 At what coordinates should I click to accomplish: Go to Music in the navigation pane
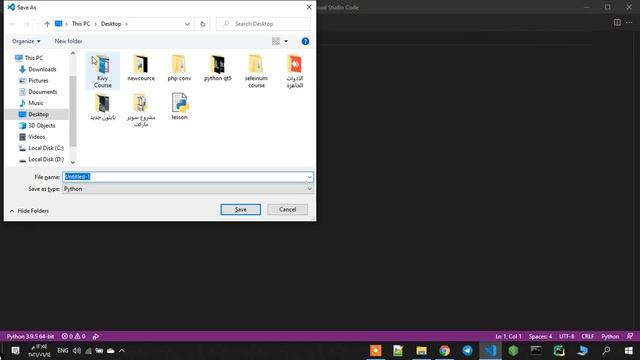[x=31, y=103]
